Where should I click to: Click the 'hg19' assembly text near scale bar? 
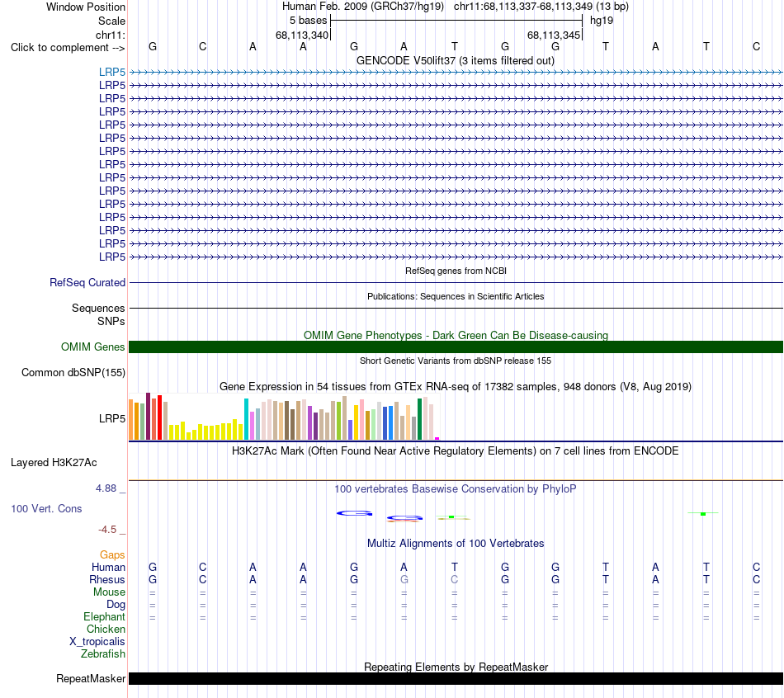point(602,21)
